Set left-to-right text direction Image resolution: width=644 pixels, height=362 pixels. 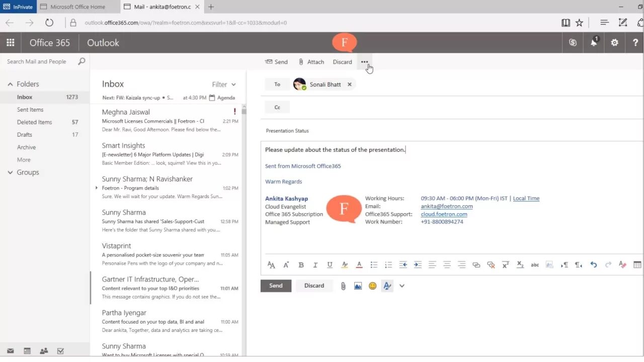point(565,265)
